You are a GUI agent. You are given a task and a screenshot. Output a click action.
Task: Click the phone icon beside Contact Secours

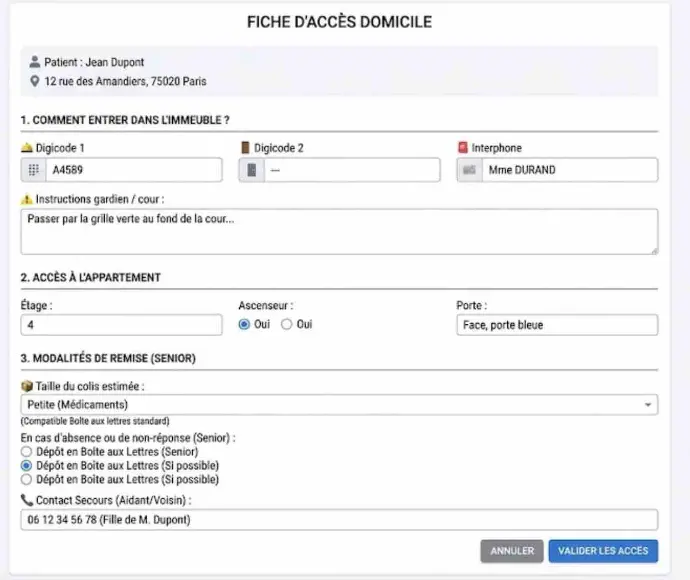point(26,499)
